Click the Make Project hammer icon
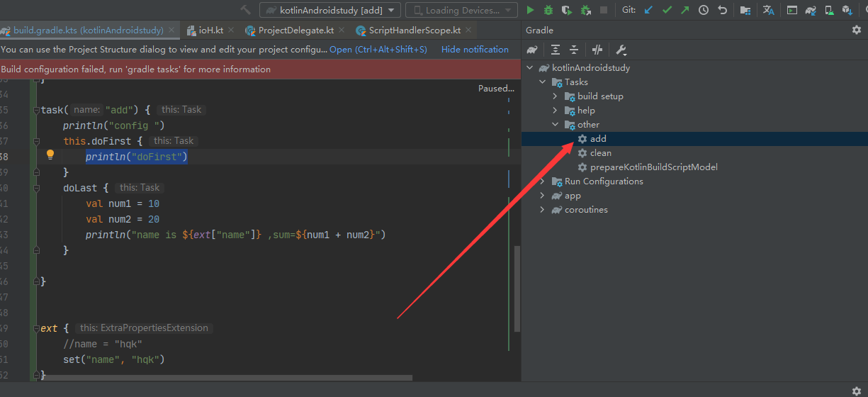868x397 pixels. [246, 10]
